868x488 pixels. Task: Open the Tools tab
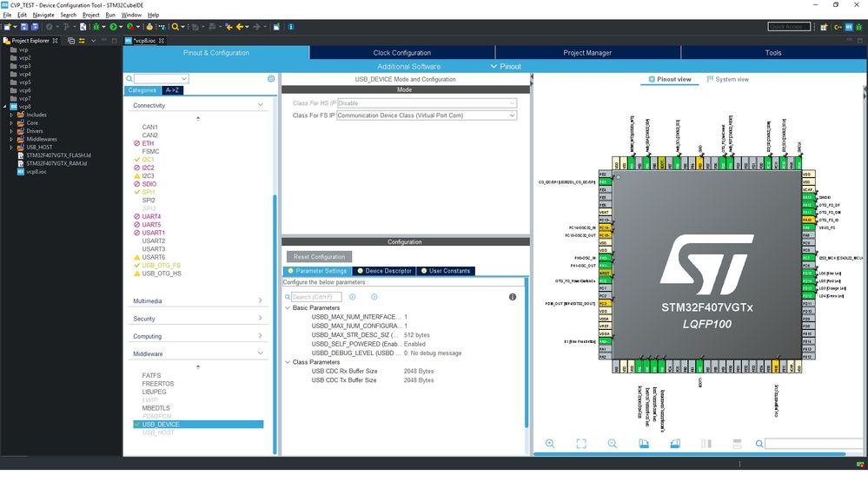(773, 53)
